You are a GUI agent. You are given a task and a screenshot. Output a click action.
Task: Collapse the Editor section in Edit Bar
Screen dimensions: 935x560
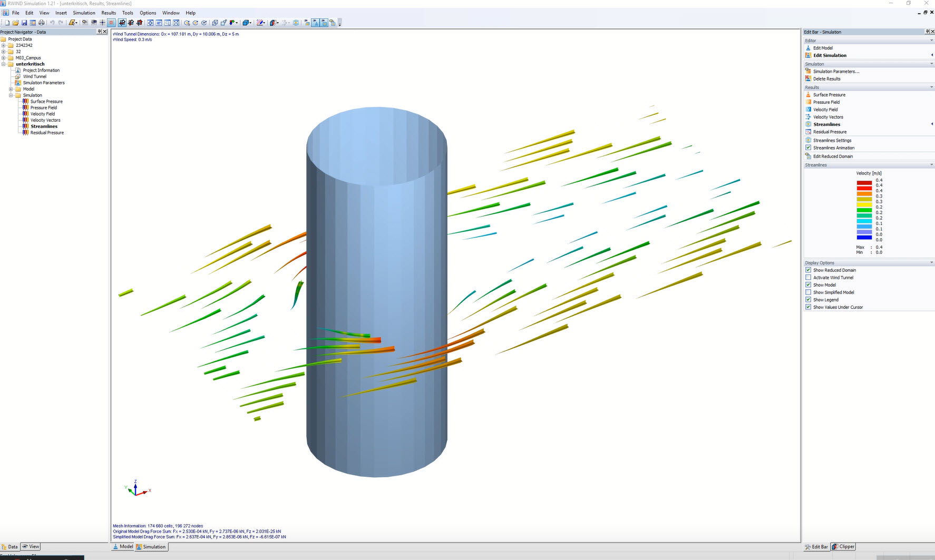(931, 41)
